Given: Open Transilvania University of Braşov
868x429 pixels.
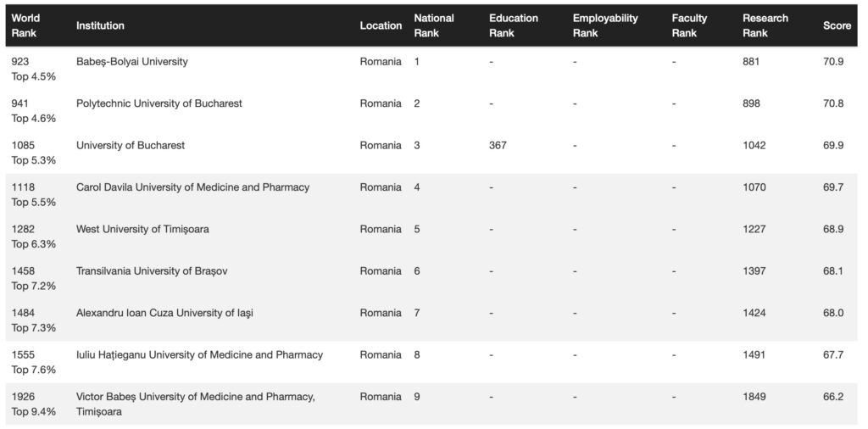Looking at the screenshot, I should click(152, 271).
